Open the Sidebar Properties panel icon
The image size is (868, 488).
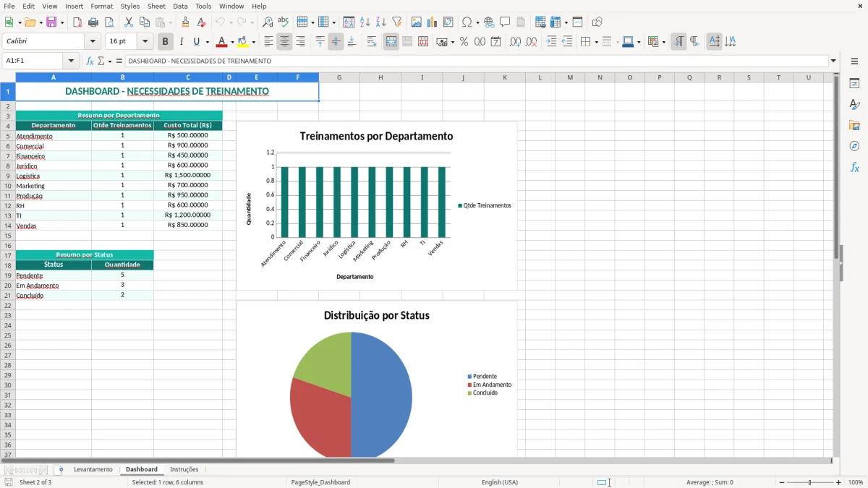point(854,84)
